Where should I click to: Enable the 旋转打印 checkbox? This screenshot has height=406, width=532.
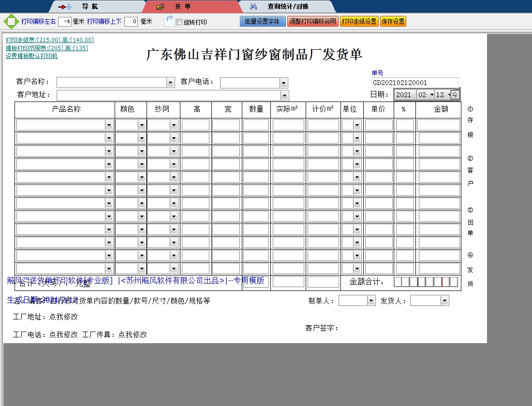(179, 22)
